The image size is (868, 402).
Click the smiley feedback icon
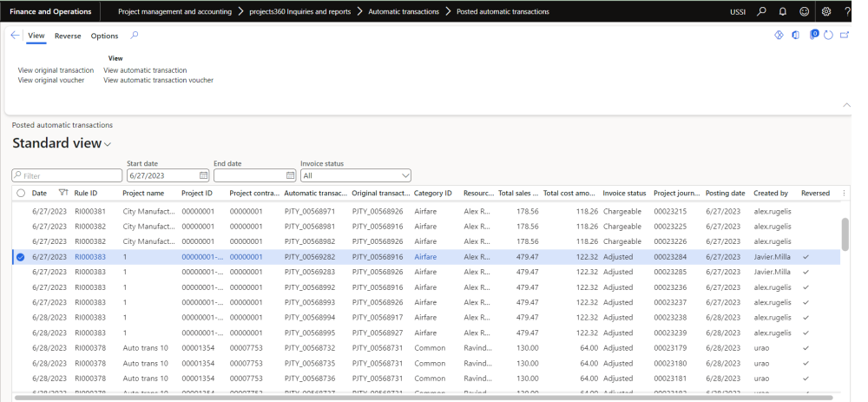coord(804,11)
